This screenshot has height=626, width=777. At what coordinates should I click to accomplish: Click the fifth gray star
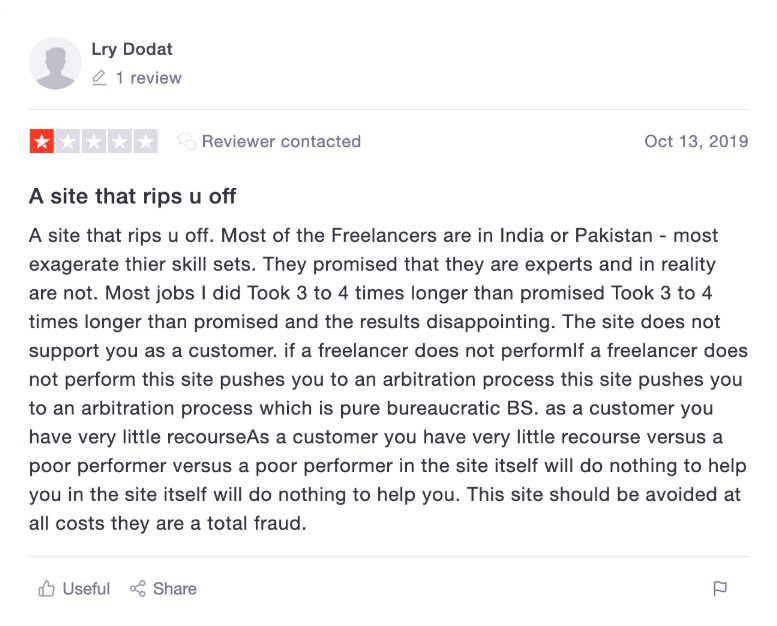tap(146, 141)
